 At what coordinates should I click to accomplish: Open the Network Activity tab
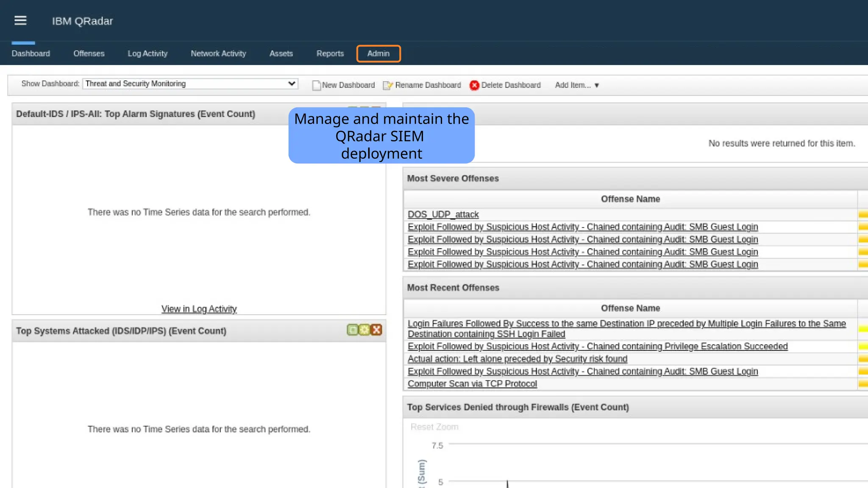pyautogui.click(x=218, y=54)
